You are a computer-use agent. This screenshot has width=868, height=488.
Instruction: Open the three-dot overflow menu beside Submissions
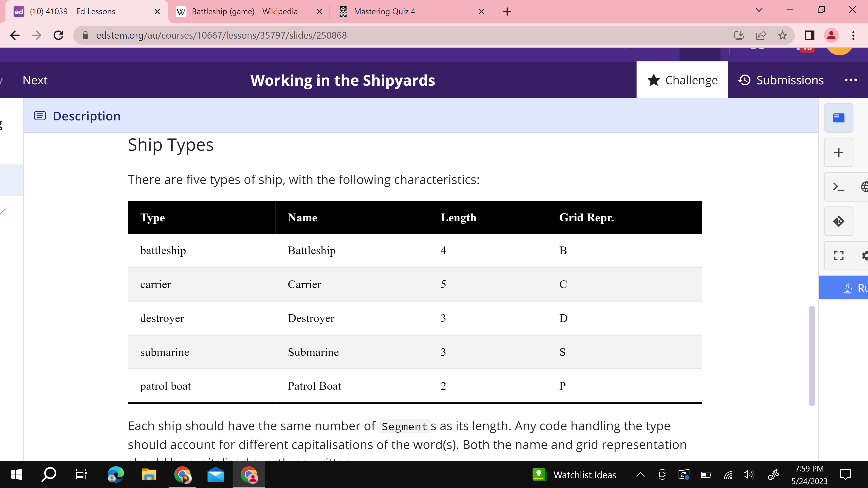851,80
